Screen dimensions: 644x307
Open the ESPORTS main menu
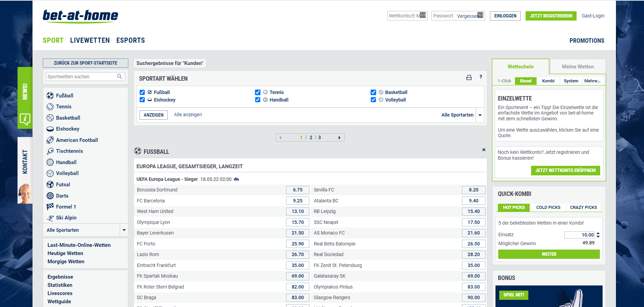[x=131, y=40]
